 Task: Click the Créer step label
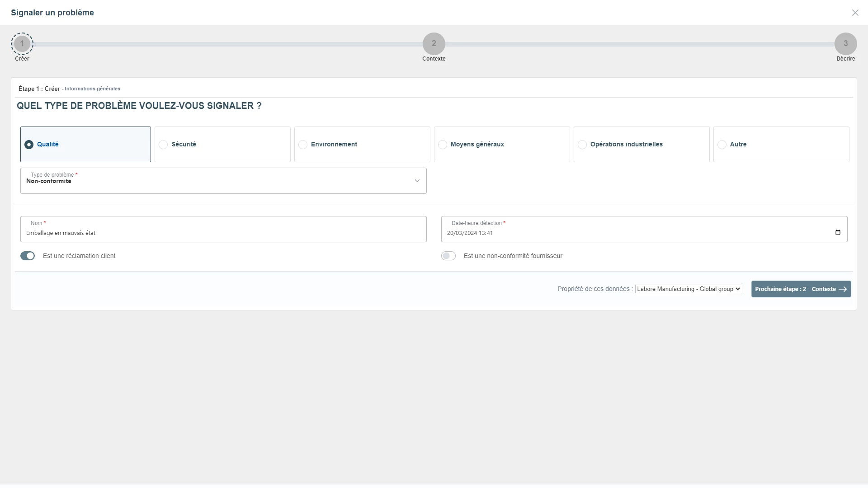click(x=22, y=59)
